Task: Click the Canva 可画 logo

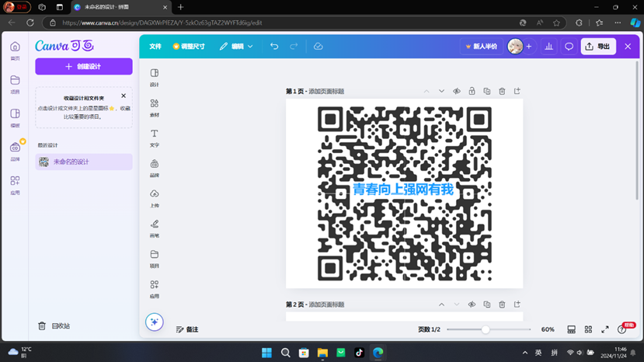Action: (x=64, y=46)
